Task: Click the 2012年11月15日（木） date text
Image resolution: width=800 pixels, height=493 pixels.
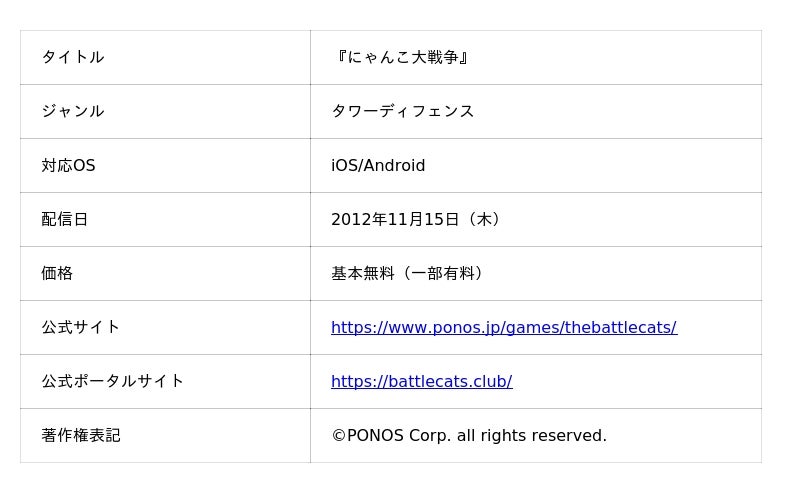Action: click(415, 219)
